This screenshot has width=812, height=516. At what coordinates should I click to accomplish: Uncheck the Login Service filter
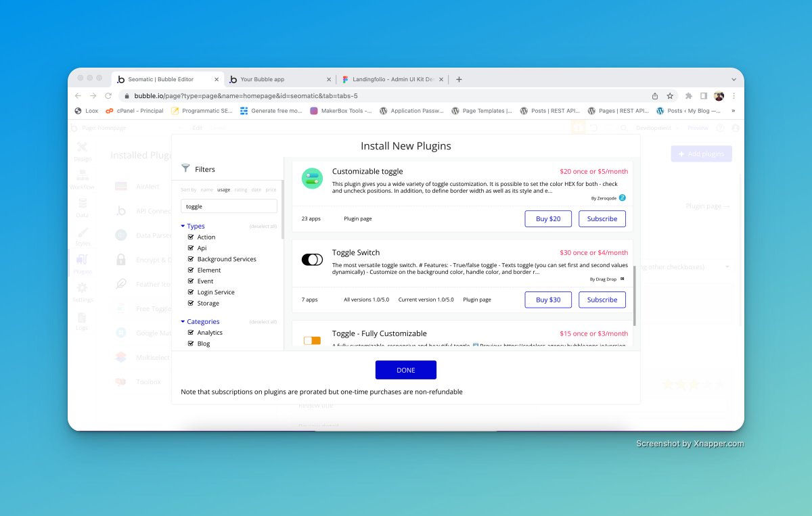pos(191,292)
